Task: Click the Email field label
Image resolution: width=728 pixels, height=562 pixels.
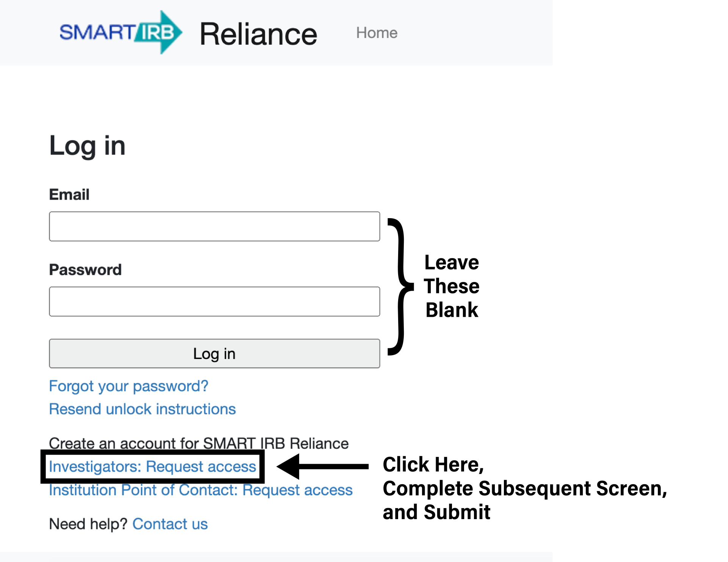Action: tap(69, 195)
